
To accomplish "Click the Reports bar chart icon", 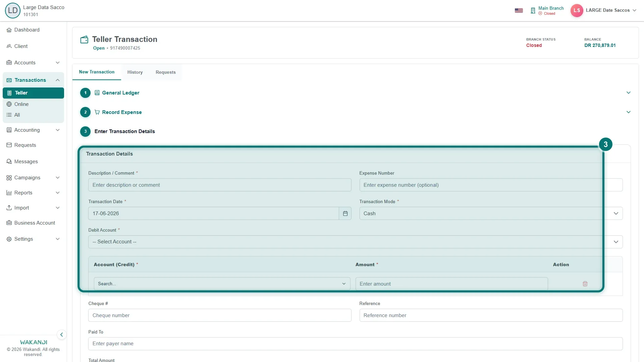I will 9,193.
